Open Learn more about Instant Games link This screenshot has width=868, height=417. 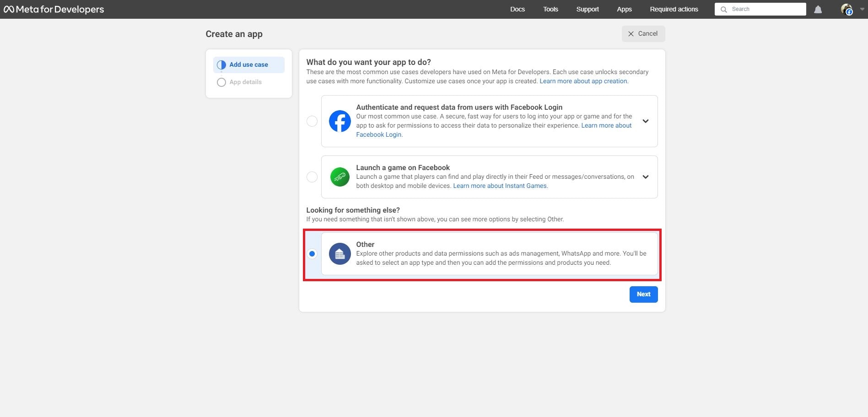500,186
